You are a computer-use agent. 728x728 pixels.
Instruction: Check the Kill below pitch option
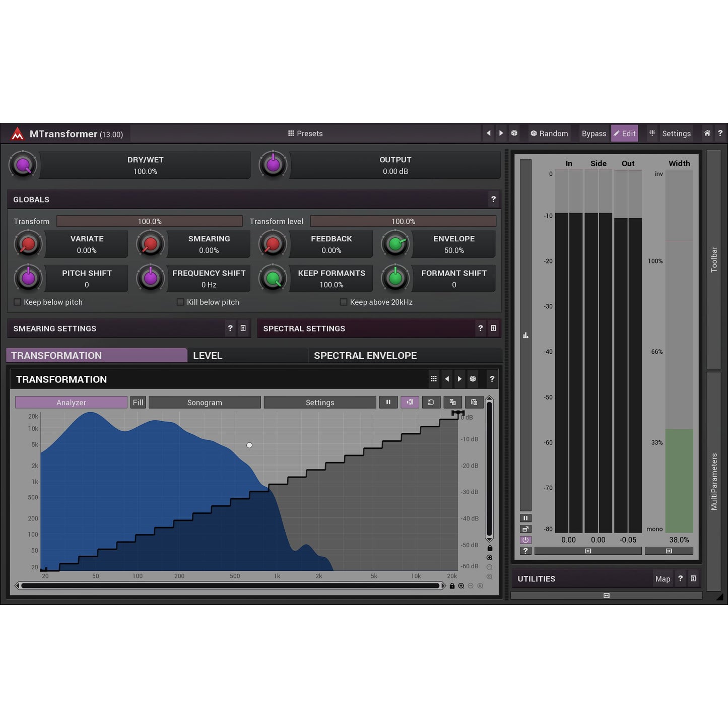180,302
